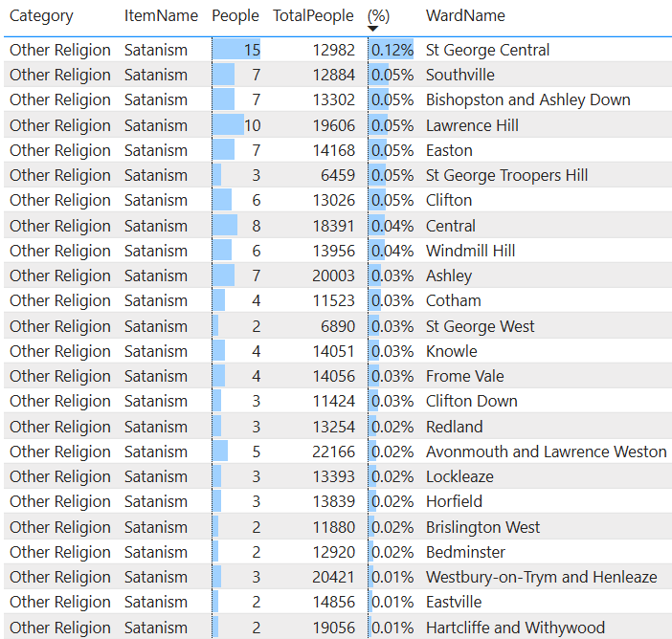
Task: Click the descending sort arrow under (%)
Action: (373, 29)
